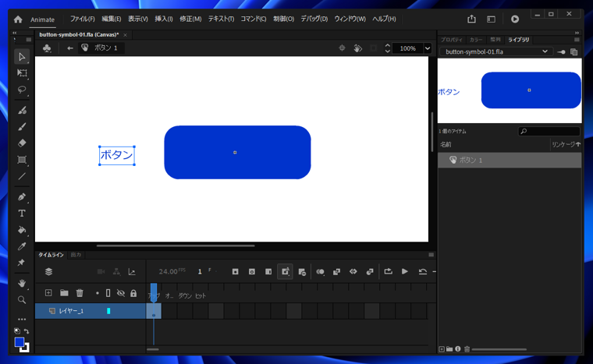
Task: Open the Workspace switcher icon
Action: pyautogui.click(x=491, y=19)
